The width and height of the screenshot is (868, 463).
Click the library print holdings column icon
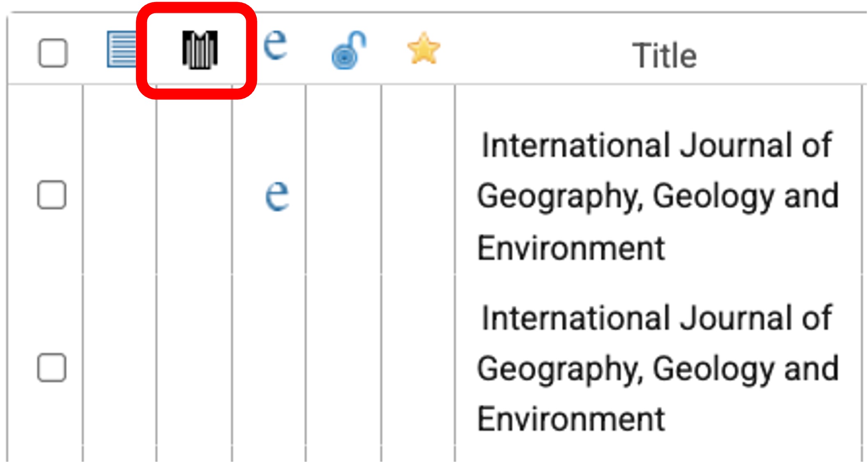pyautogui.click(x=200, y=50)
